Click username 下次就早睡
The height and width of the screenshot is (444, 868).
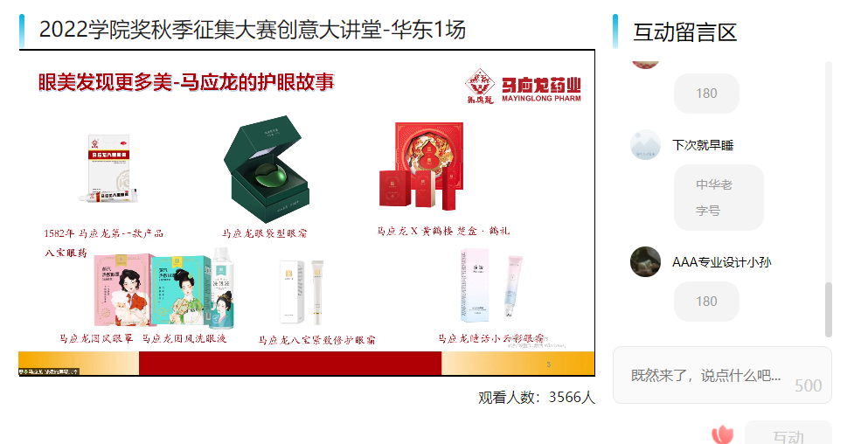tap(703, 145)
